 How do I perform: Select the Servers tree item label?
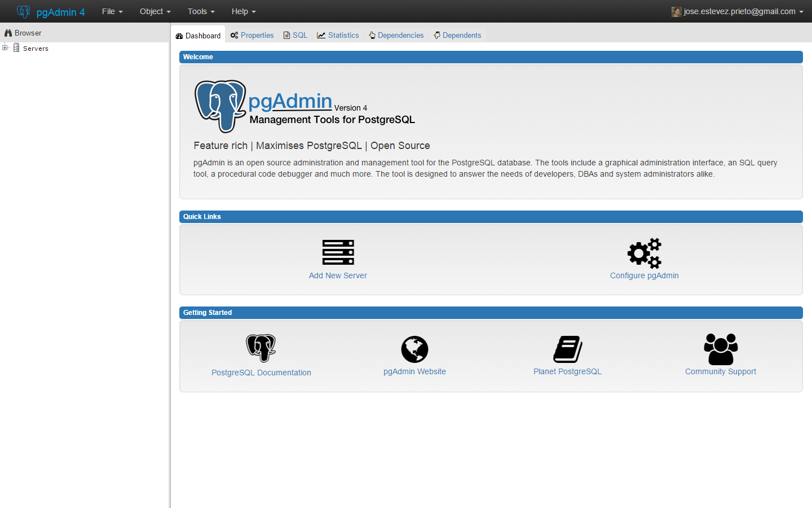pyautogui.click(x=36, y=49)
